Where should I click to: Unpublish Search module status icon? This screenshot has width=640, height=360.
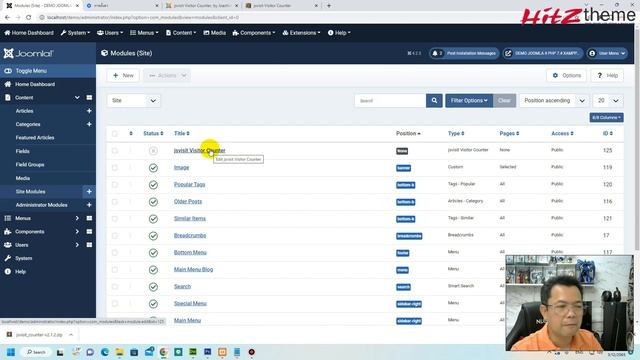pyautogui.click(x=153, y=287)
